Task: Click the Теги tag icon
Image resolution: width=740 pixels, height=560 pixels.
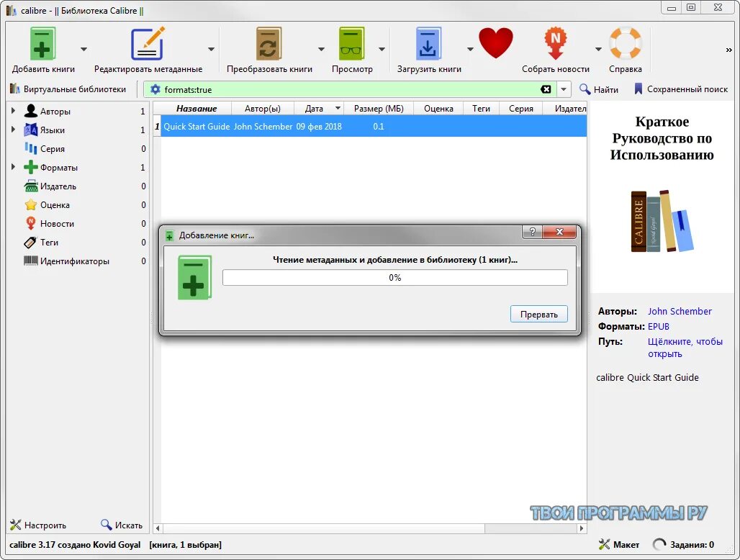Action: [30, 242]
